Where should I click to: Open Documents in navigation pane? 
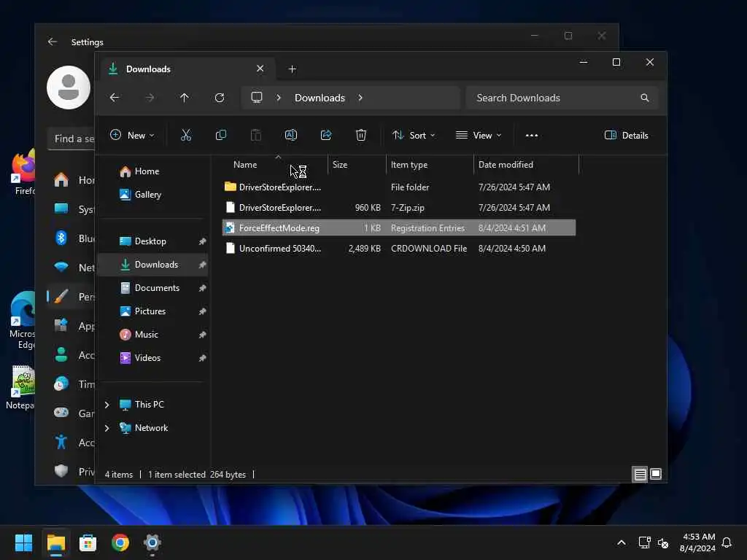tap(153, 288)
